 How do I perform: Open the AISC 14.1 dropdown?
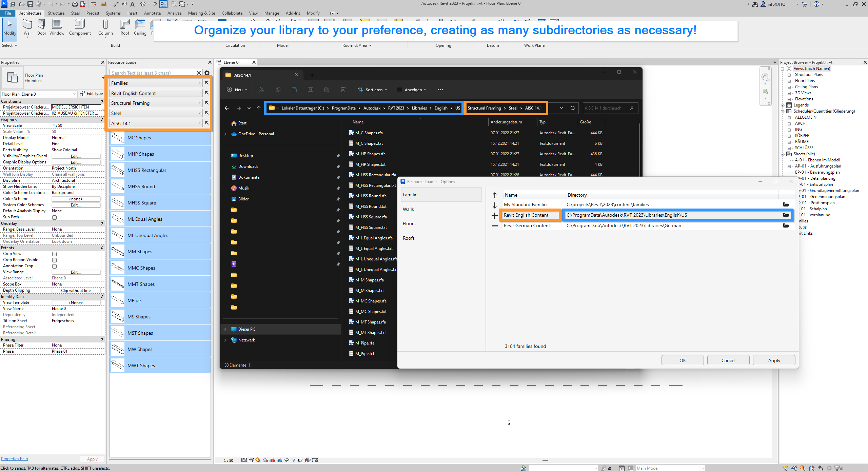(156, 123)
